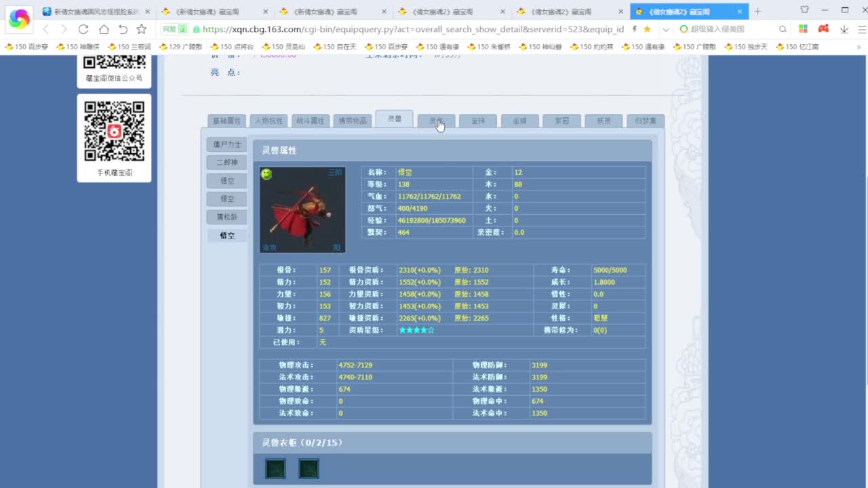Open the 150 神雕侠 bookmark
The width and height of the screenshot is (868, 488).
(78, 47)
